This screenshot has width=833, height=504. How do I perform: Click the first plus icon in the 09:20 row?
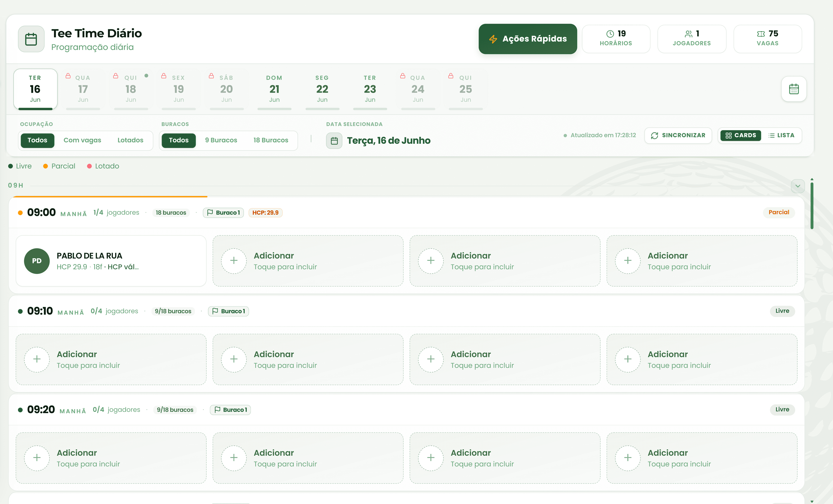click(37, 458)
